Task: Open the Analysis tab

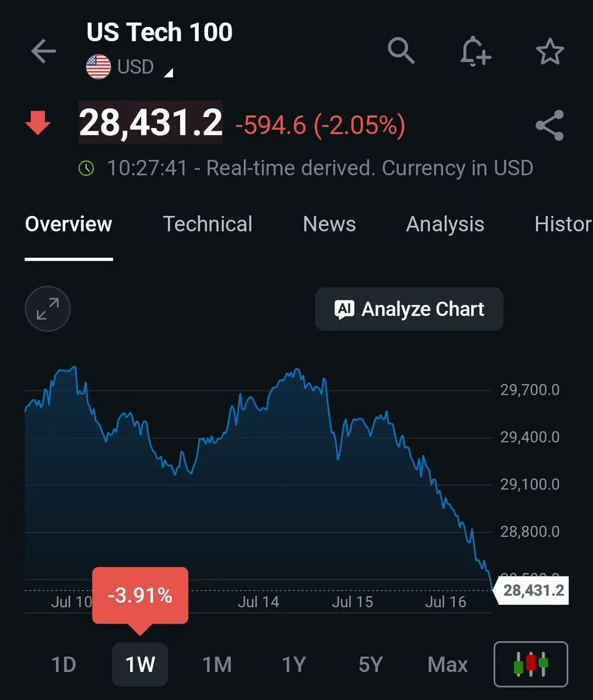Action: pos(445,224)
